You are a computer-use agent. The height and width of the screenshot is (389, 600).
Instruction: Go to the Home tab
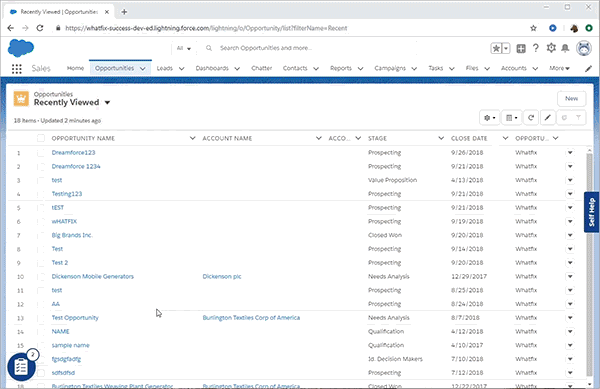pyautogui.click(x=75, y=68)
